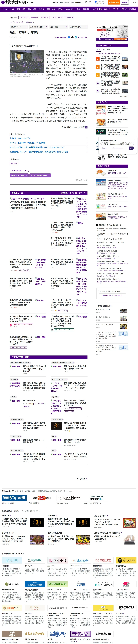
Task: Open ヒデキ！永遠に夢中 related row
Action: click(x=49, y=143)
